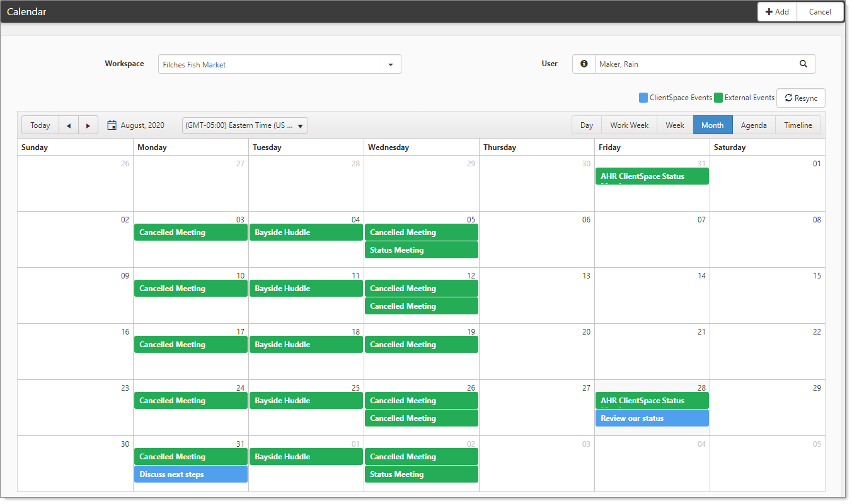The image size is (852, 504).
Task: Click the blue ClientSpace Events legend swatch
Action: (x=643, y=98)
